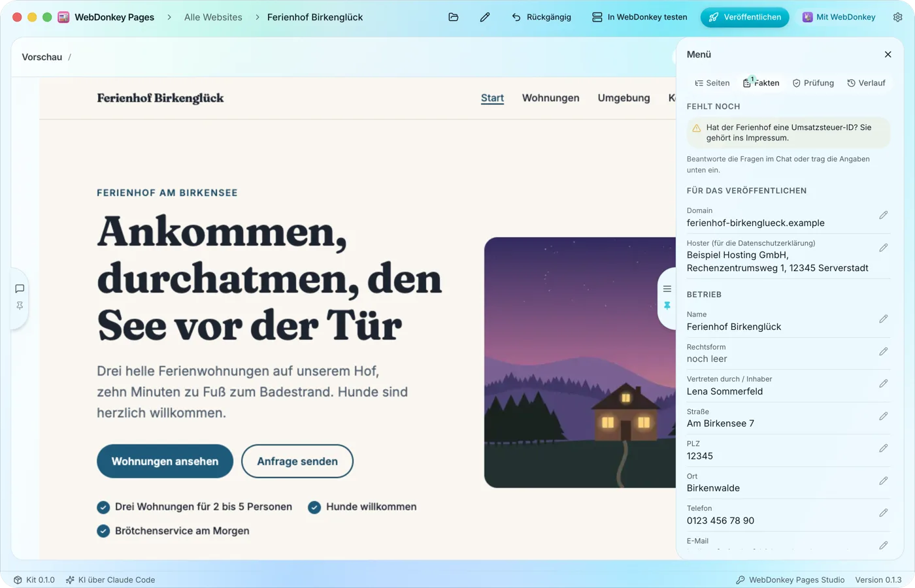This screenshot has height=588, width=915.
Task: Edit the Name field pencil icon
Action: (x=884, y=319)
